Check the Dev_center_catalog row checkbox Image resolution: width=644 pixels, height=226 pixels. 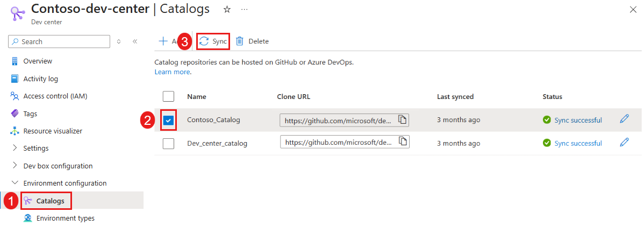pyautogui.click(x=168, y=143)
